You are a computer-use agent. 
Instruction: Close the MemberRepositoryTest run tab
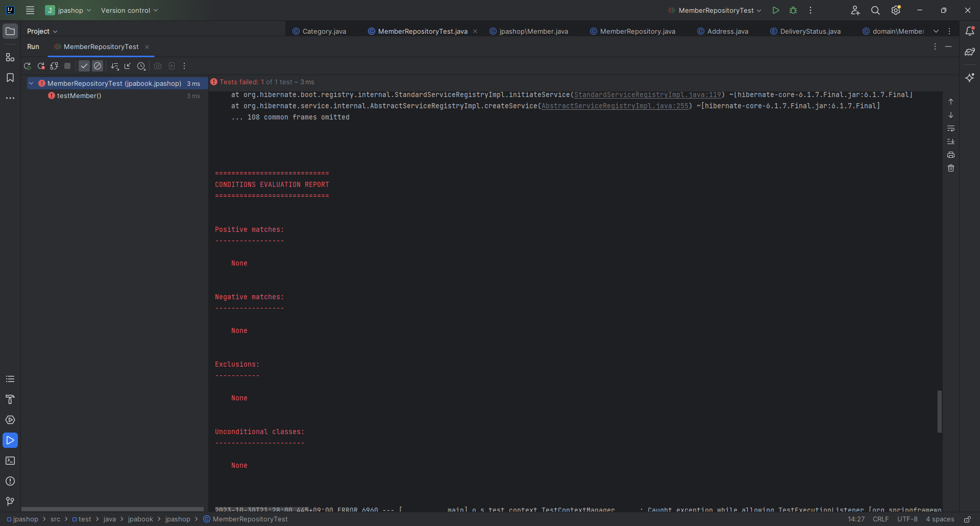(147, 47)
